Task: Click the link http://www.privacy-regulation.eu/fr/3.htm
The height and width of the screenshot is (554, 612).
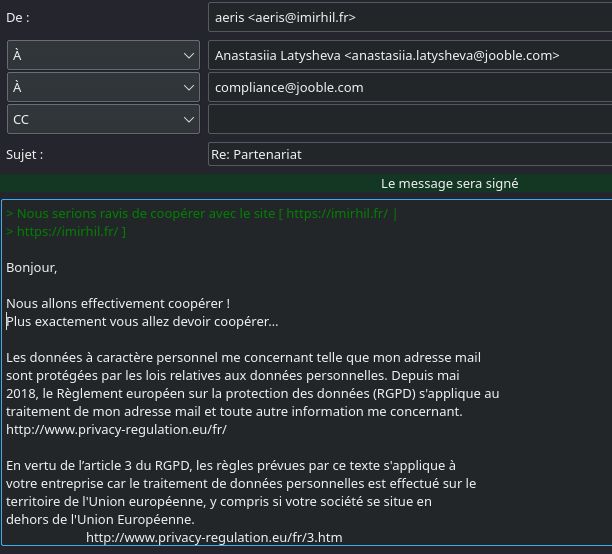Action: click(x=214, y=538)
